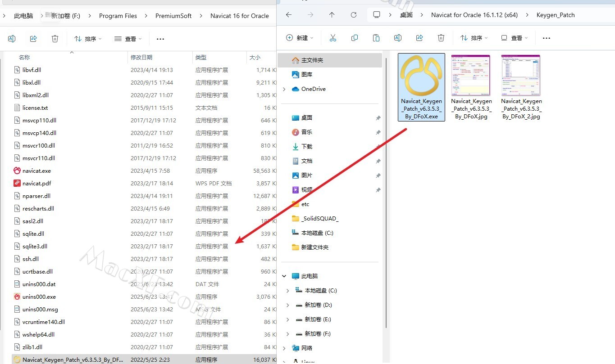Click the paste clipboard icon in the Keygen_Patch toolbar
The image size is (615, 364).
[x=376, y=38]
